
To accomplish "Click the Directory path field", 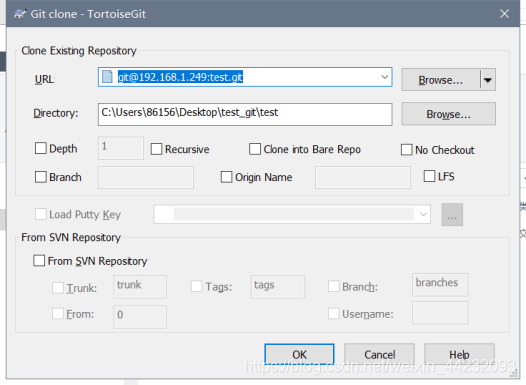I will coord(245,114).
